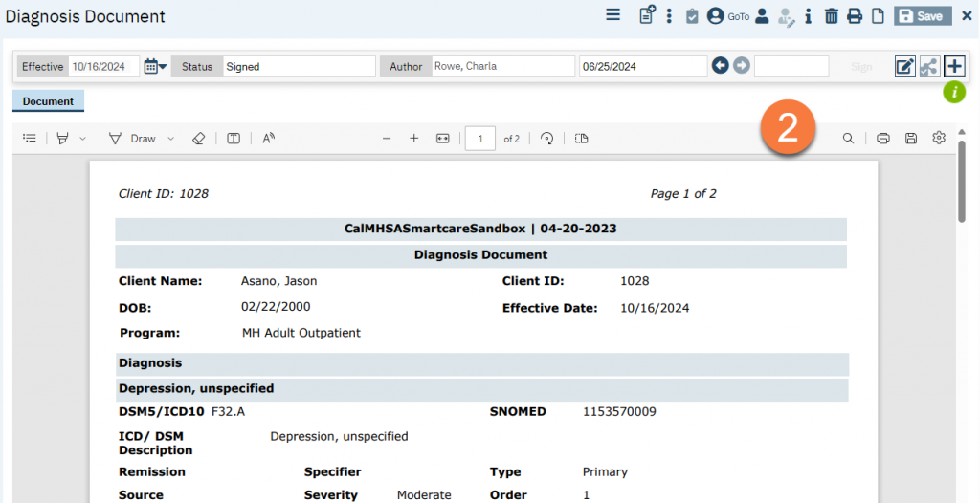Screen dimensions: 980x503
Task: Switch to the Document tab
Action: 48,101
